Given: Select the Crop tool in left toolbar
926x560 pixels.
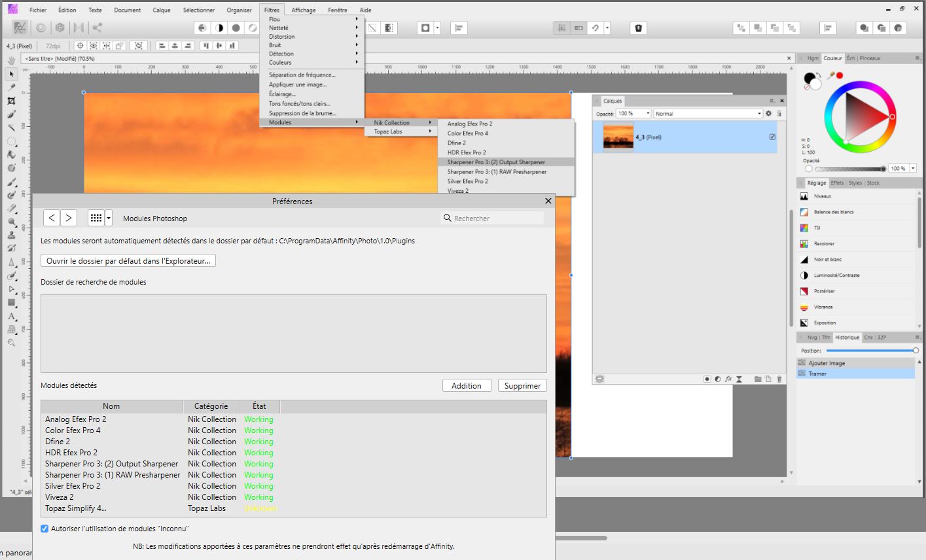Looking at the screenshot, I should coord(11,101).
